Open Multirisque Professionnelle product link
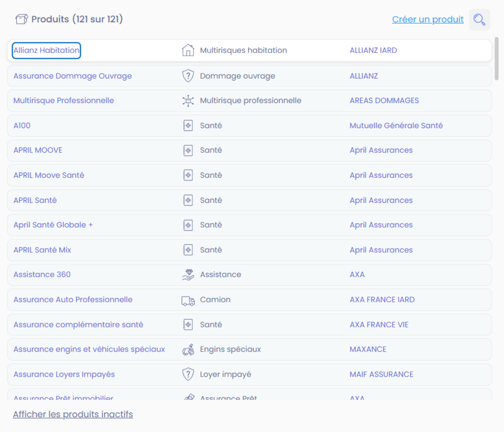Image resolution: width=504 pixels, height=432 pixels. pyautogui.click(x=64, y=101)
